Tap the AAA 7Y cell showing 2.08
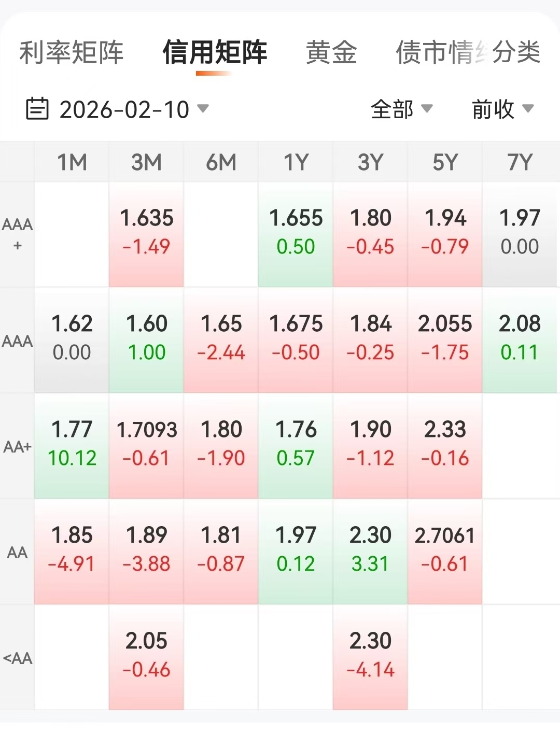 (x=520, y=339)
